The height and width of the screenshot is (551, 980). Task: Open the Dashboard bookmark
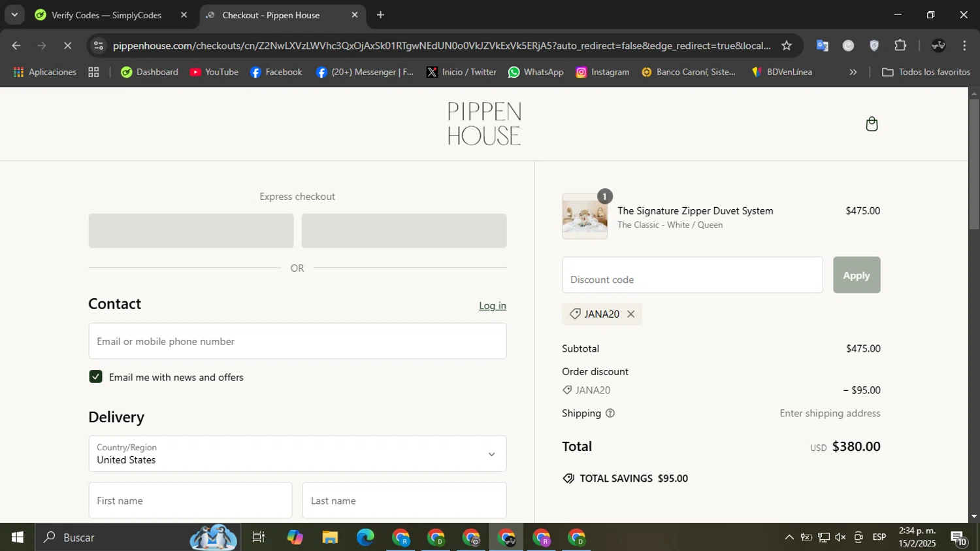(x=150, y=73)
